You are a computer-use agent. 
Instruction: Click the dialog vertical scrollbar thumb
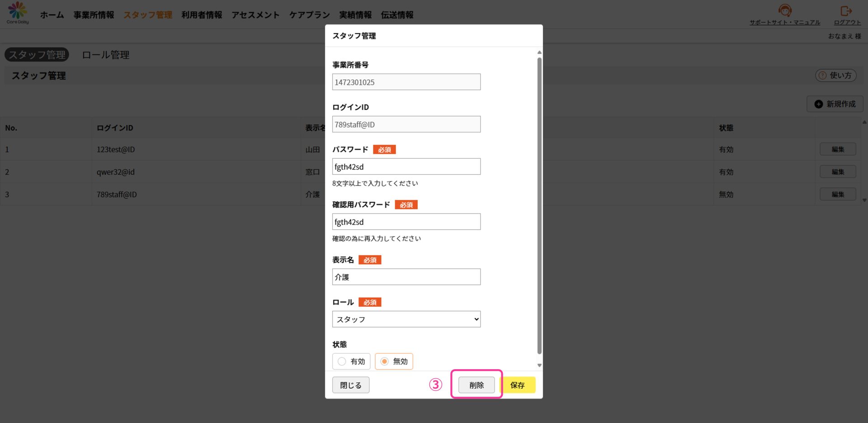pyautogui.click(x=539, y=204)
